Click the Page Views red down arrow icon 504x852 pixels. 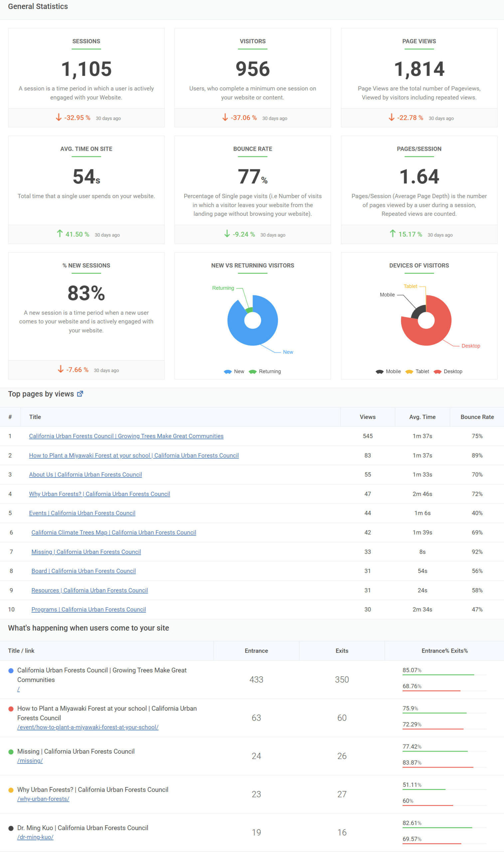(392, 117)
